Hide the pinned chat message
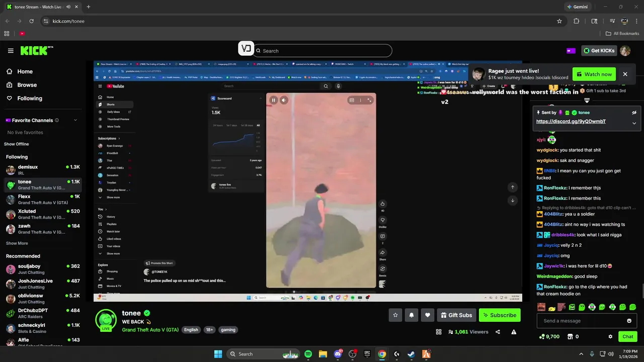 (634, 113)
